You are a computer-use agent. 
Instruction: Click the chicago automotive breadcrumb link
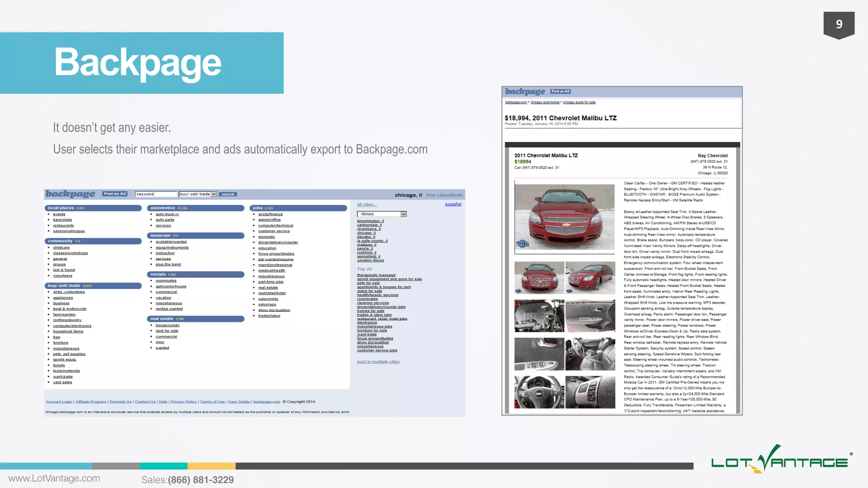pos(545,102)
